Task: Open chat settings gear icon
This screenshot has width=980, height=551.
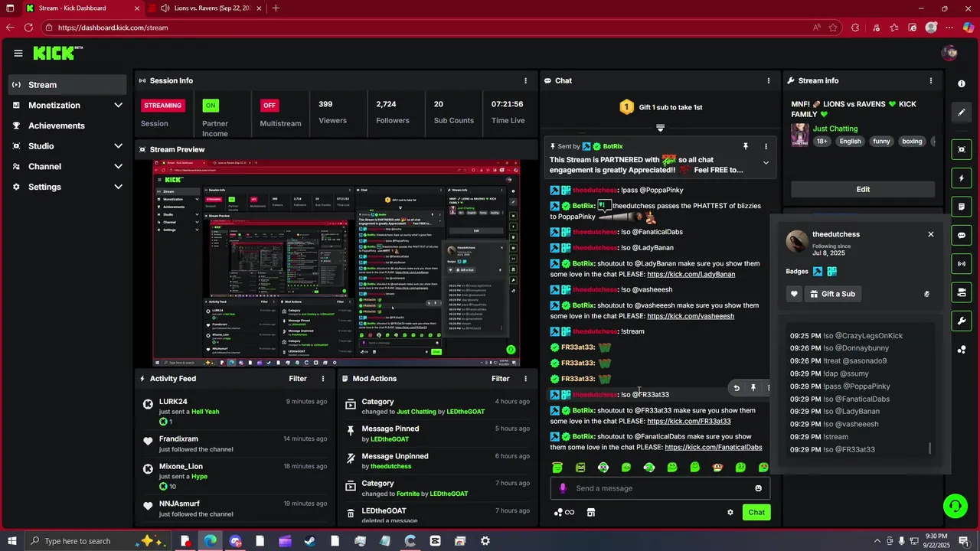Action: click(730, 513)
